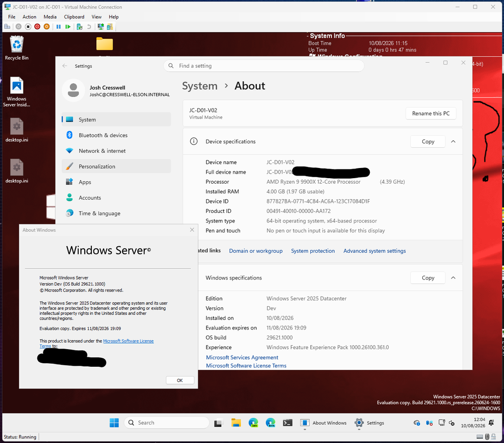
Task: Open the System category in Settings
Action: pos(116,119)
